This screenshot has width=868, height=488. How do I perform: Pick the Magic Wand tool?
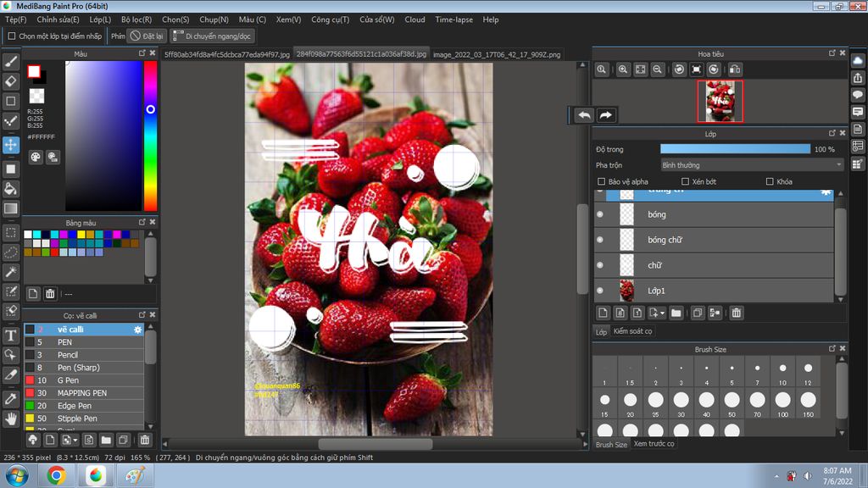pos(11,272)
